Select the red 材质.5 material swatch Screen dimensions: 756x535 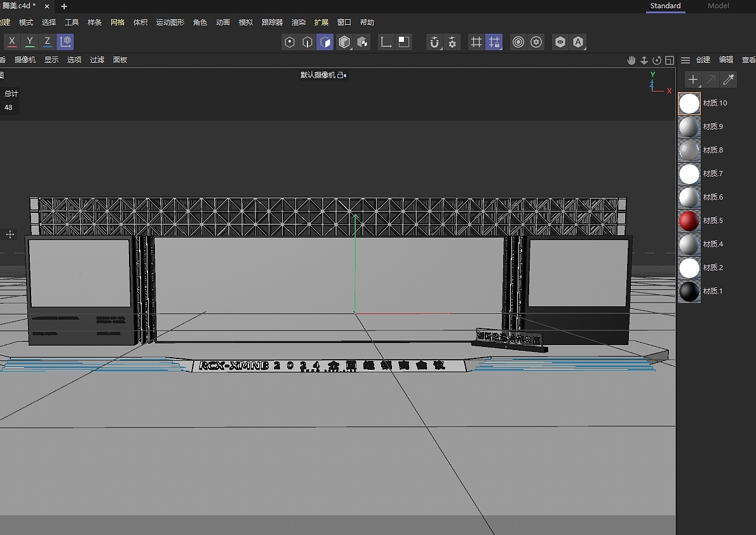point(689,220)
